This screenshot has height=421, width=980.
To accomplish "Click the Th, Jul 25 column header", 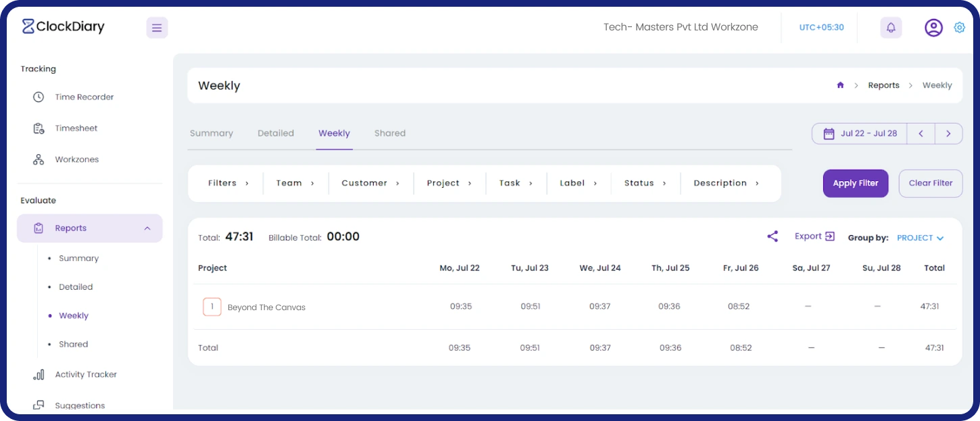I will [670, 268].
